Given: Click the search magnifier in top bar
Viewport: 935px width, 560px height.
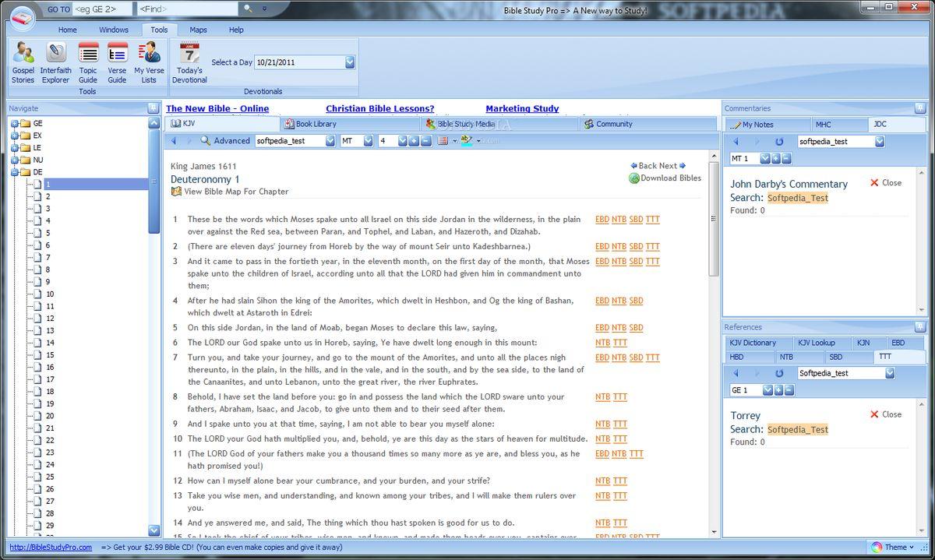Looking at the screenshot, I should tap(248, 9).
